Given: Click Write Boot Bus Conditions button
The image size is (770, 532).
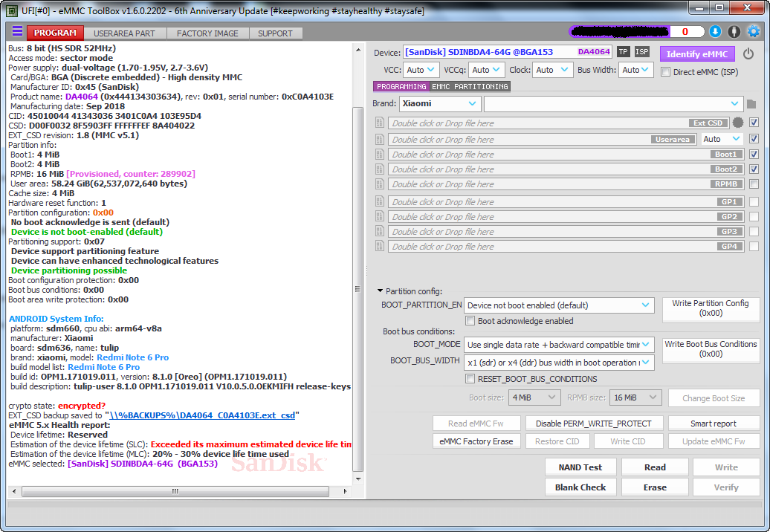Looking at the screenshot, I should click(711, 349).
